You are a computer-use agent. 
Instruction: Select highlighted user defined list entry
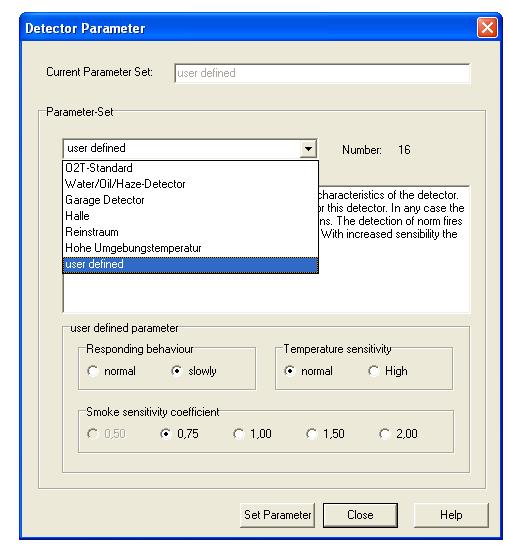[190, 265]
